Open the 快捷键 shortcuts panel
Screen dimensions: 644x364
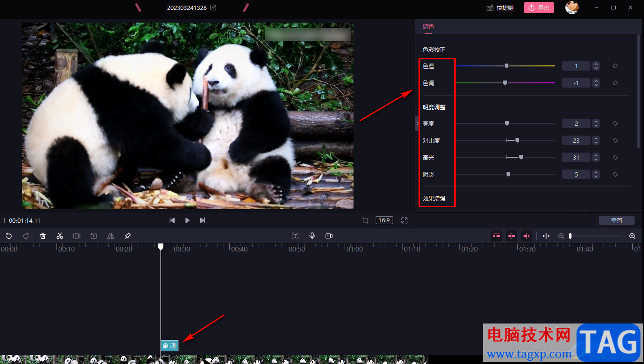[x=500, y=8]
